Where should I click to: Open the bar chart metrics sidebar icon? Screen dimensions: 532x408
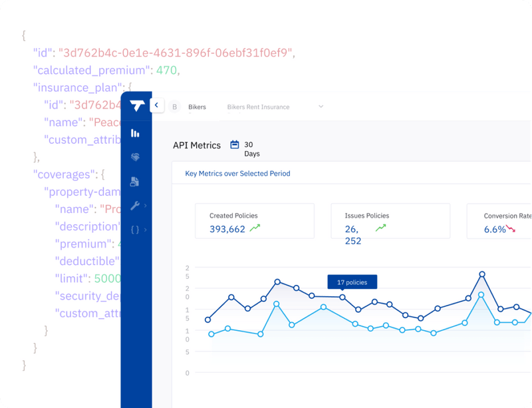(x=136, y=133)
